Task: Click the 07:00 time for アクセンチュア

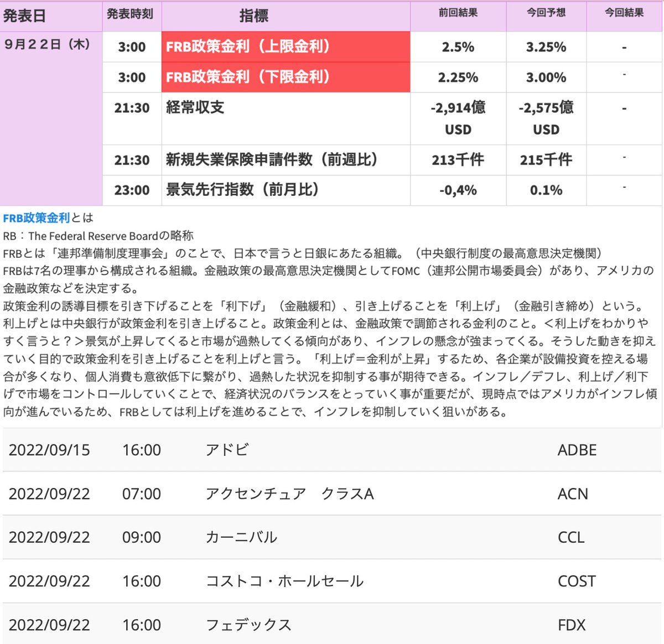Action: point(142,494)
